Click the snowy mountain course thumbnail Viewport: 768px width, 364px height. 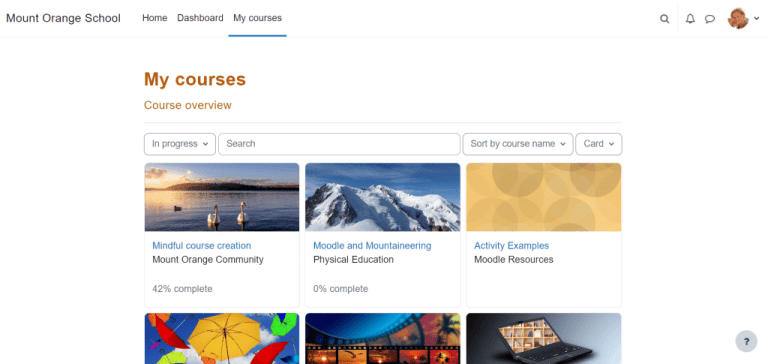pos(383,197)
